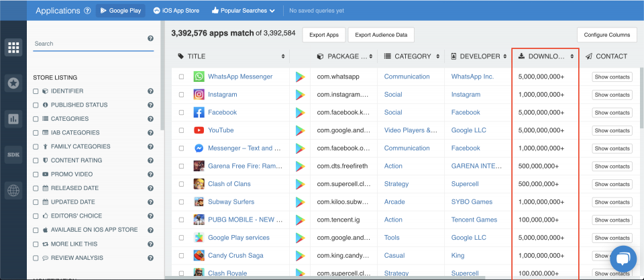
Task: Open Configure Columns
Action: (607, 35)
